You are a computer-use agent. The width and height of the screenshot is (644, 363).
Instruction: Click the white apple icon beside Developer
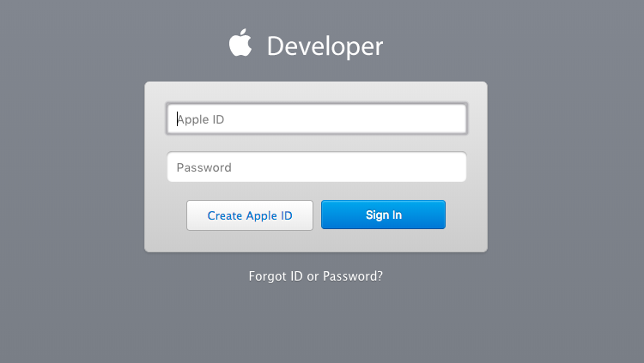point(240,42)
